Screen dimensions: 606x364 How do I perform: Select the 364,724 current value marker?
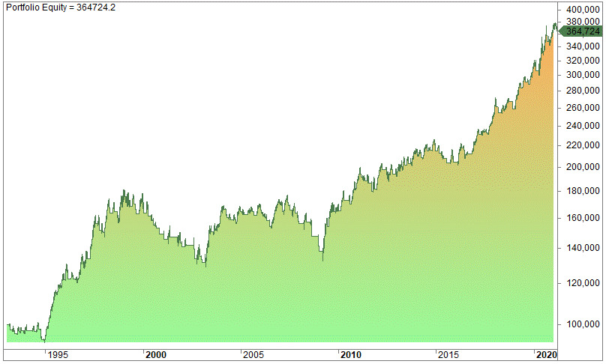point(580,31)
